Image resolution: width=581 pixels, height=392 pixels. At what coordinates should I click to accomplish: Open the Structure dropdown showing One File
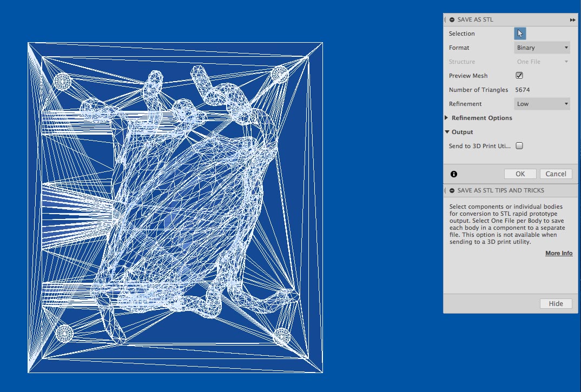pos(542,62)
